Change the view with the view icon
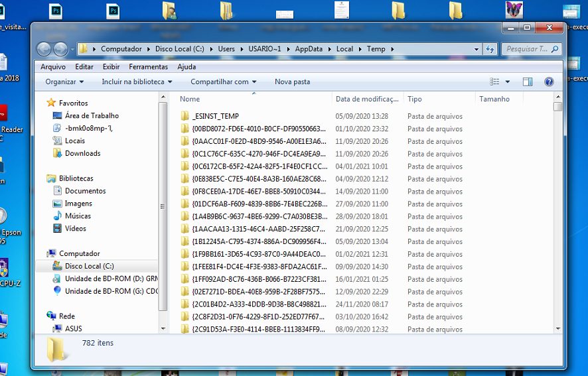 pyautogui.click(x=494, y=82)
